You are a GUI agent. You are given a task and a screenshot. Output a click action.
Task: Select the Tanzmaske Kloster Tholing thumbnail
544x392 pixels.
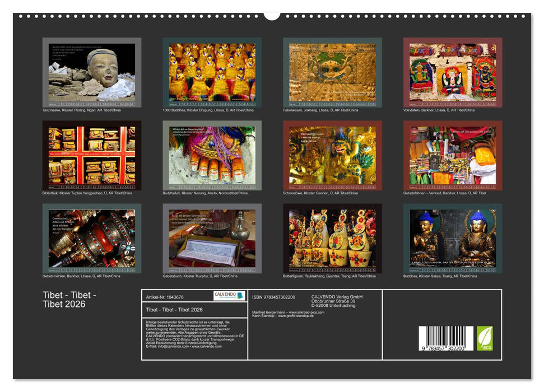point(90,72)
